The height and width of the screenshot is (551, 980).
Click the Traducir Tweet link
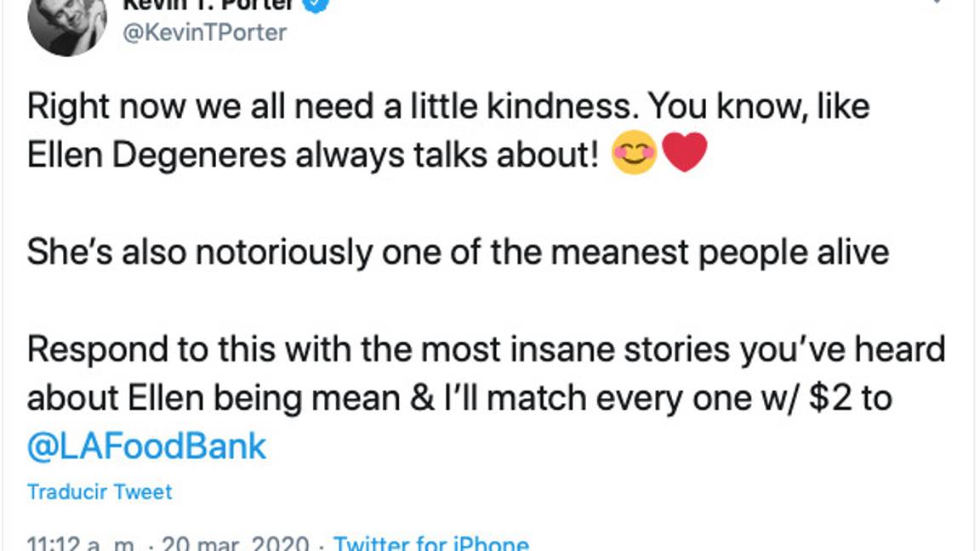[100, 491]
